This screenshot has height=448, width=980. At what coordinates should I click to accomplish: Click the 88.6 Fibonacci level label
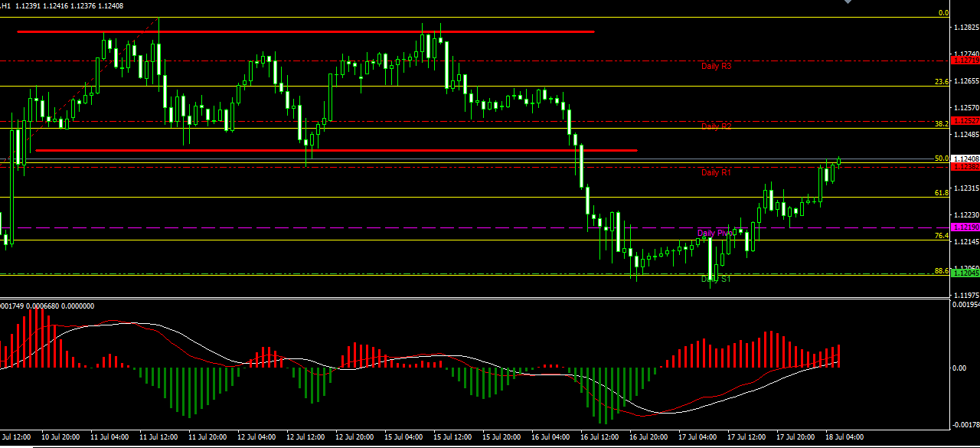point(942,270)
